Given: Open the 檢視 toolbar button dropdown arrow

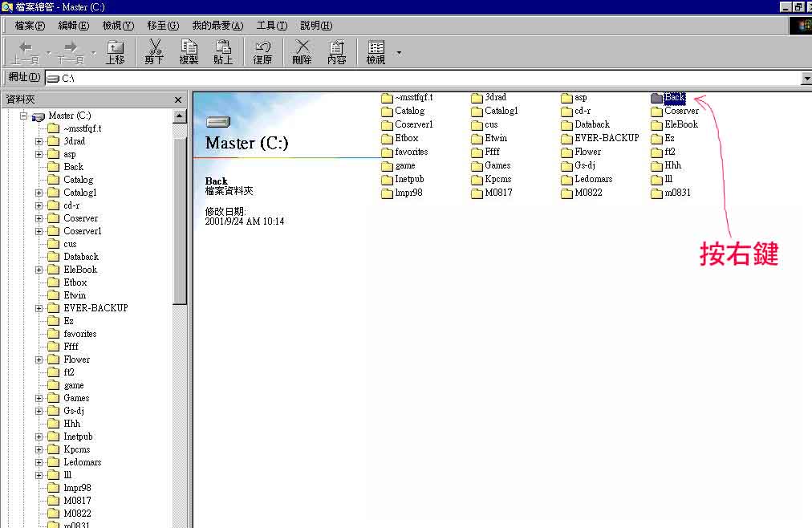Looking at the screenshot, I should coord(399,53).
